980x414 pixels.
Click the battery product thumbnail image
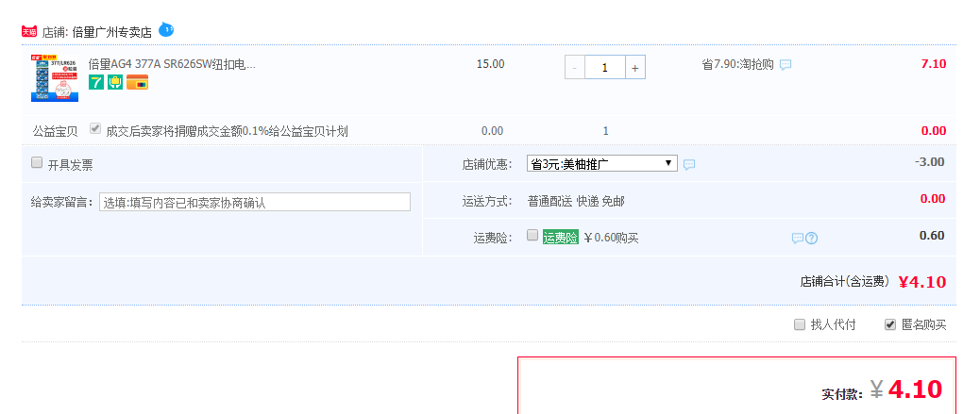(x=55, y=76)
